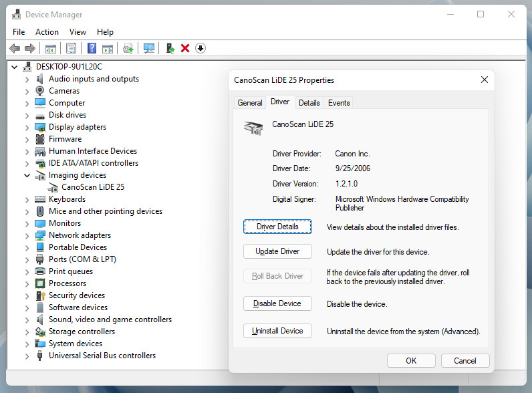This screenshot has width=532, height=393.
Task: Maximize the Device Manager window
Action: [481, 14]
